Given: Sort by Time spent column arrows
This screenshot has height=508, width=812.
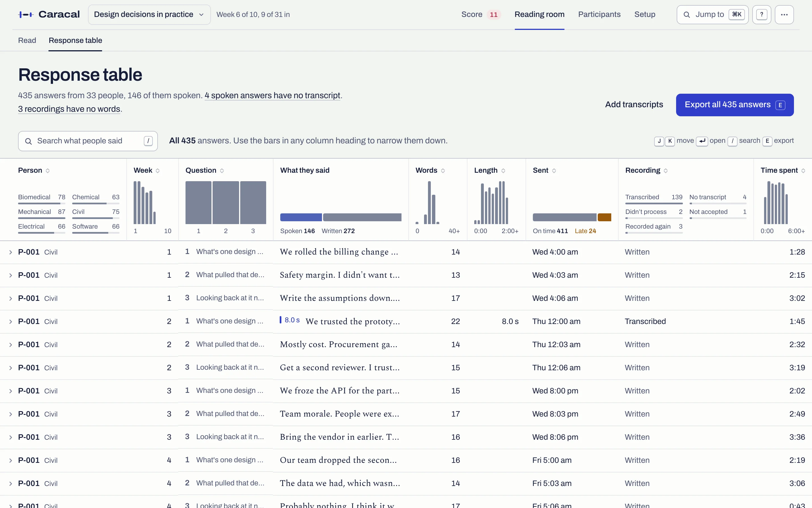Looking at the screenshot, I should pyautogui.click(x=803, y=171).
